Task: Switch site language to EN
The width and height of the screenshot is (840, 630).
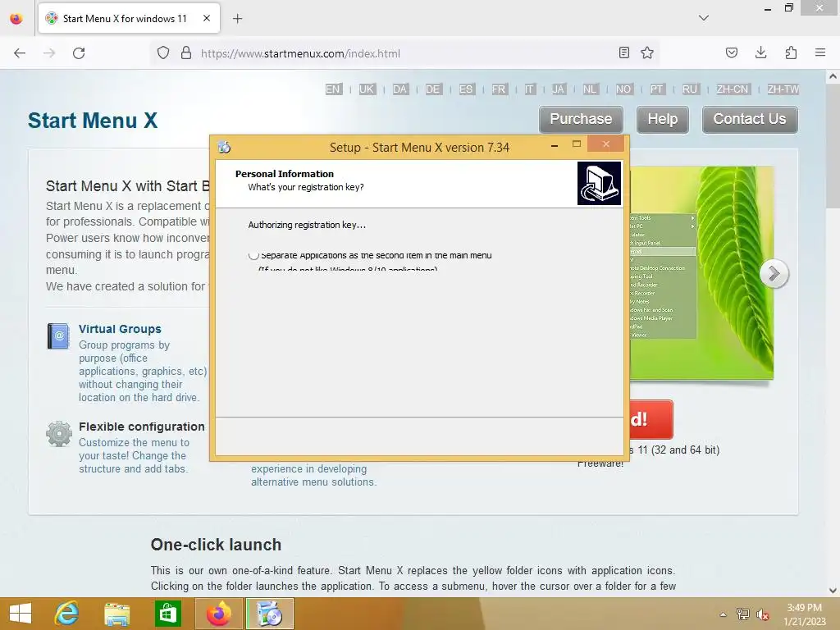Action: pyautogui.click(x=333, y=89)
